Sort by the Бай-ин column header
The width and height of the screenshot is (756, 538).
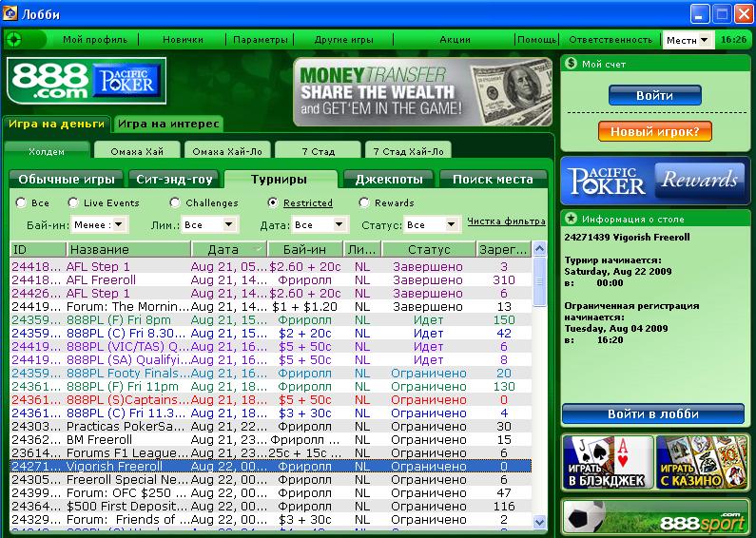304,249
